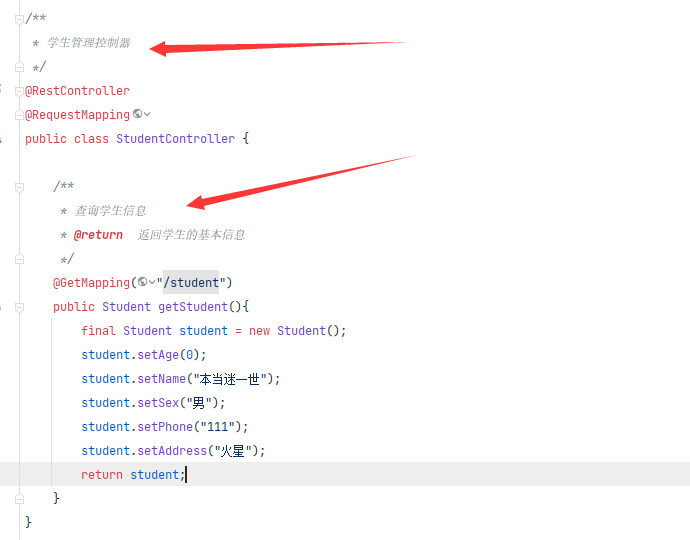This screenshot has width=690, height=540.
Task: Click the @GetMapping annotation
Action: (92, 283)
